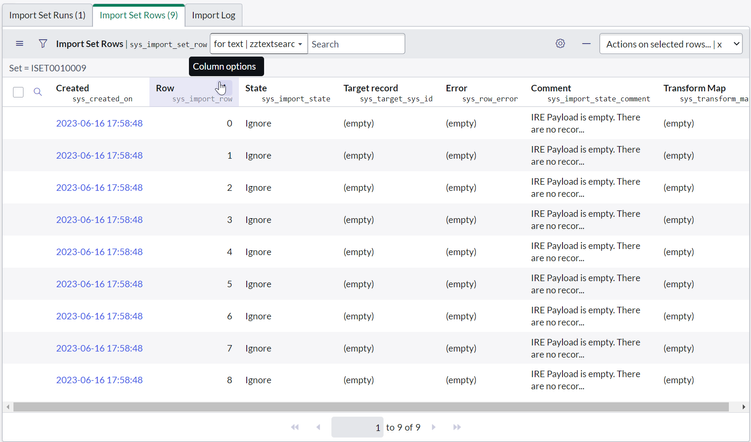The height and width of the screenshot is (442, 751).
Task: Click the row number 5 cell
Action: tap(229, 283)
